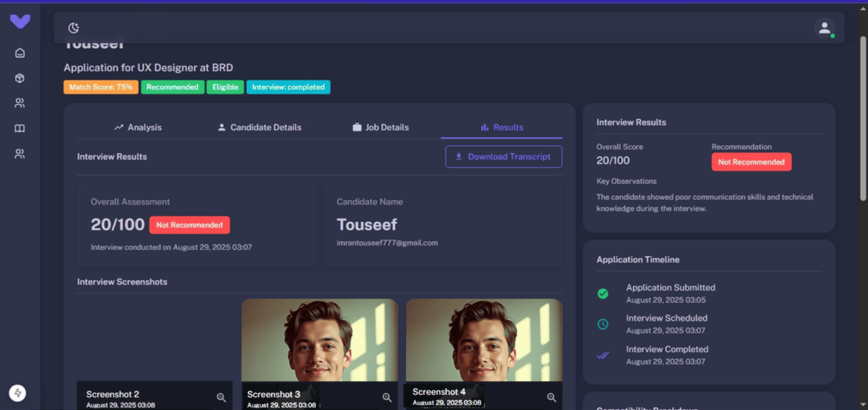Open the Candidate Details tab

(259, 127)
